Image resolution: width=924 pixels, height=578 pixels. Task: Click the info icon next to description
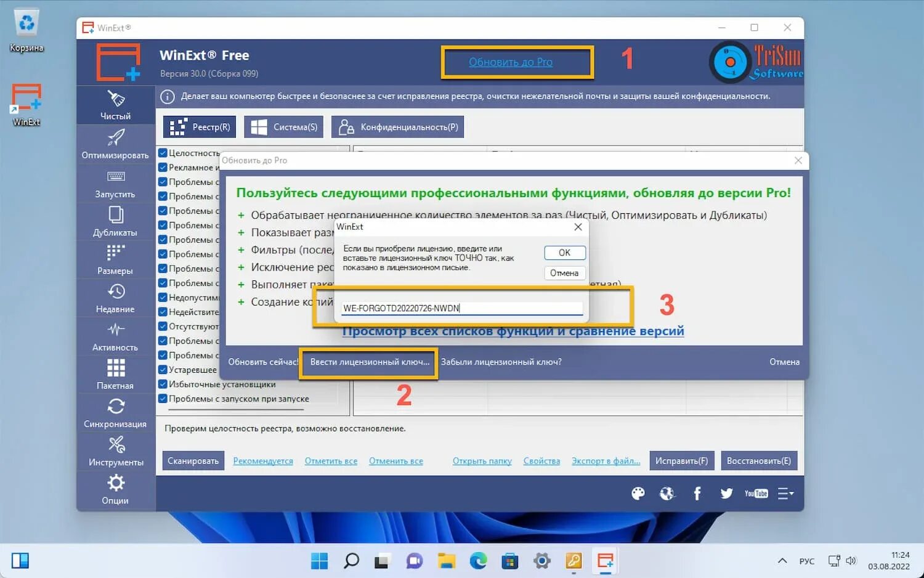pos(167,97)
